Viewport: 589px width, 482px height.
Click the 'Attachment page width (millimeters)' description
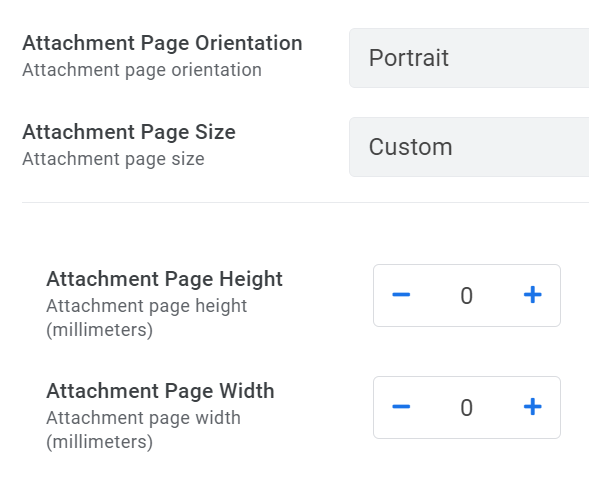tap(143, 430)
